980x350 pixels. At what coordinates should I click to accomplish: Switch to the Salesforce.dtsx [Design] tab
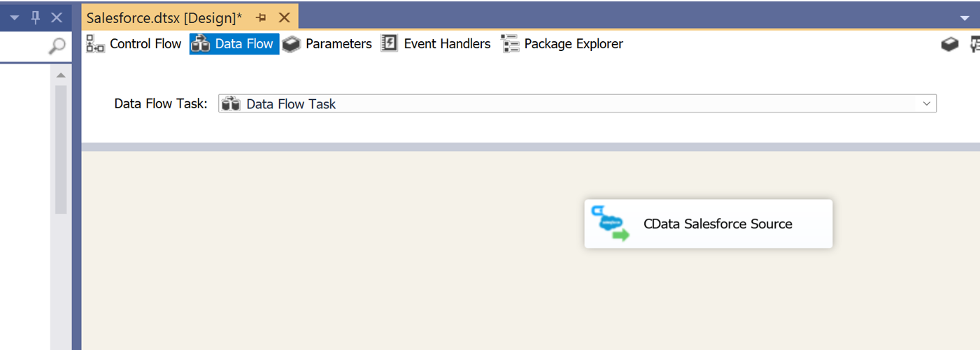coord(164,17)
